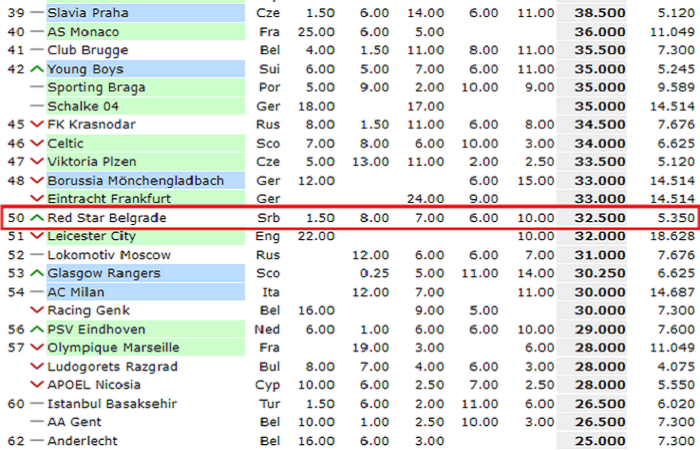Click Red Star Belgrade's green up arrow
Viewport: 700px width, 450px height.
tap(37, 218)
